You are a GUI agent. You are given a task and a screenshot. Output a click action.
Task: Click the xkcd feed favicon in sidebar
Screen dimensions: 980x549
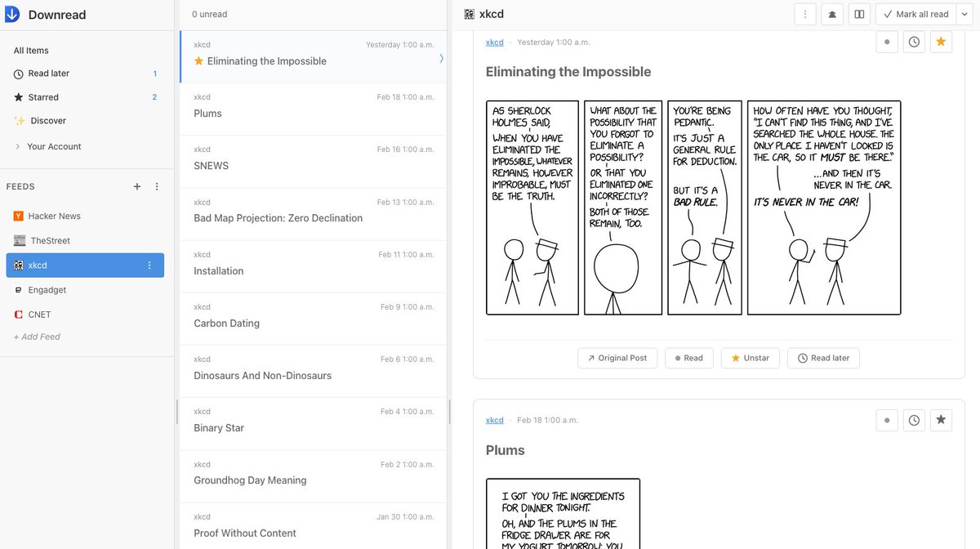pos(19,266)
